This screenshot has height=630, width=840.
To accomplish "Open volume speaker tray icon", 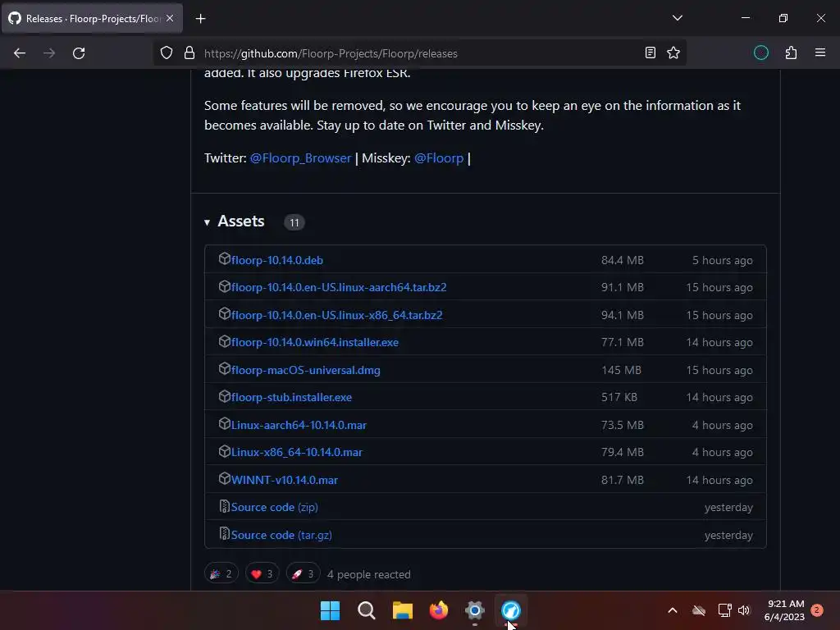I will pyautogui.click(x=744, y=610).
